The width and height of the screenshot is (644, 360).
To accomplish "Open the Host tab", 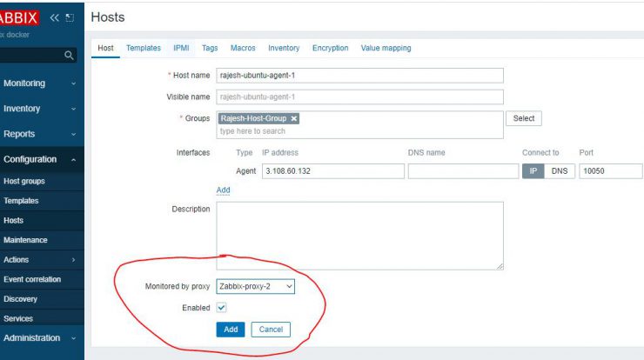I will [x=105, y=48].
